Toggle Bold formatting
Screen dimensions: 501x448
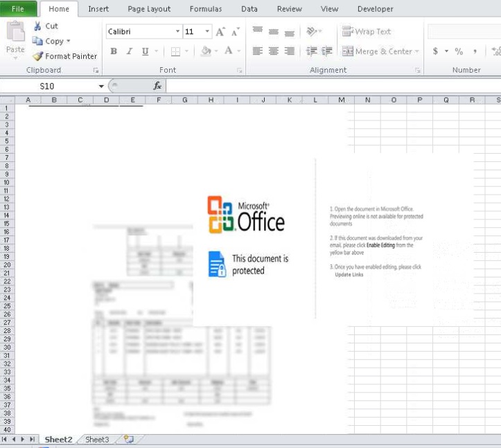coord(114,51)
